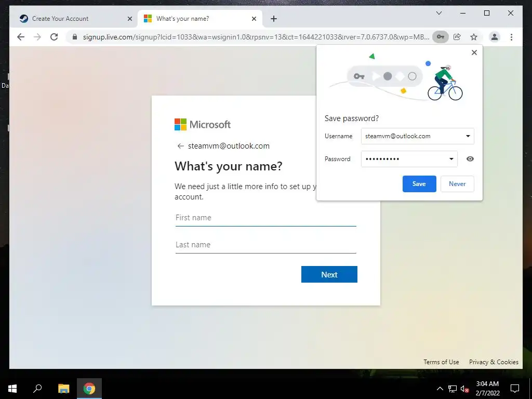Show hidden system tray icons

(440, 389)
